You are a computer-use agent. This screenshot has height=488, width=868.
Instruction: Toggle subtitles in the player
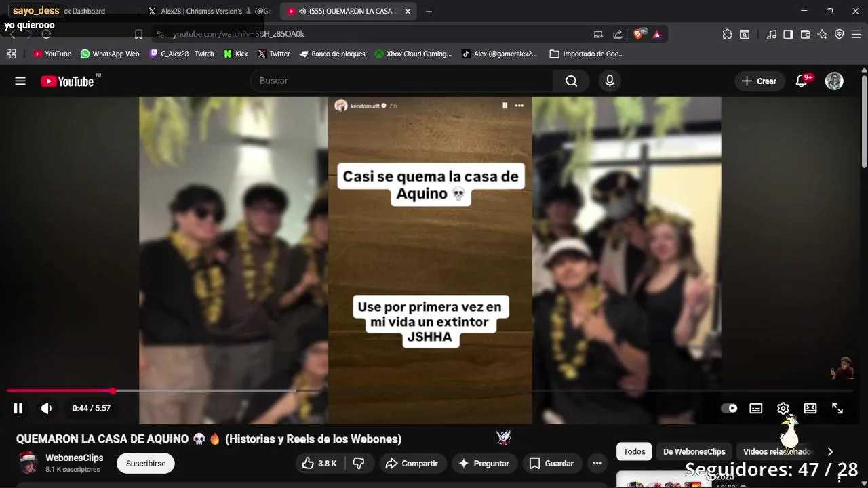click(x=756, y=408)
